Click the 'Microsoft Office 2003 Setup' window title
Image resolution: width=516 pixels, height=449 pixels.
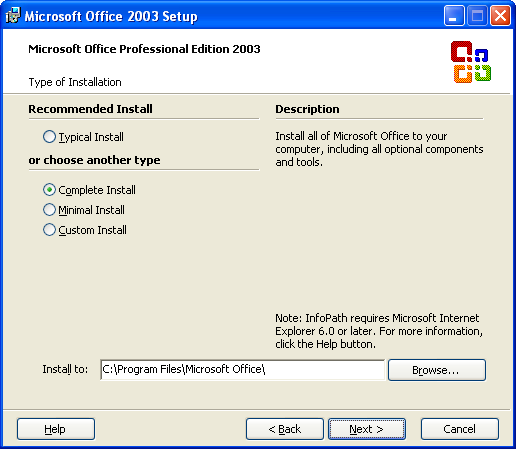pyautogui.click(x=111, y=16)
